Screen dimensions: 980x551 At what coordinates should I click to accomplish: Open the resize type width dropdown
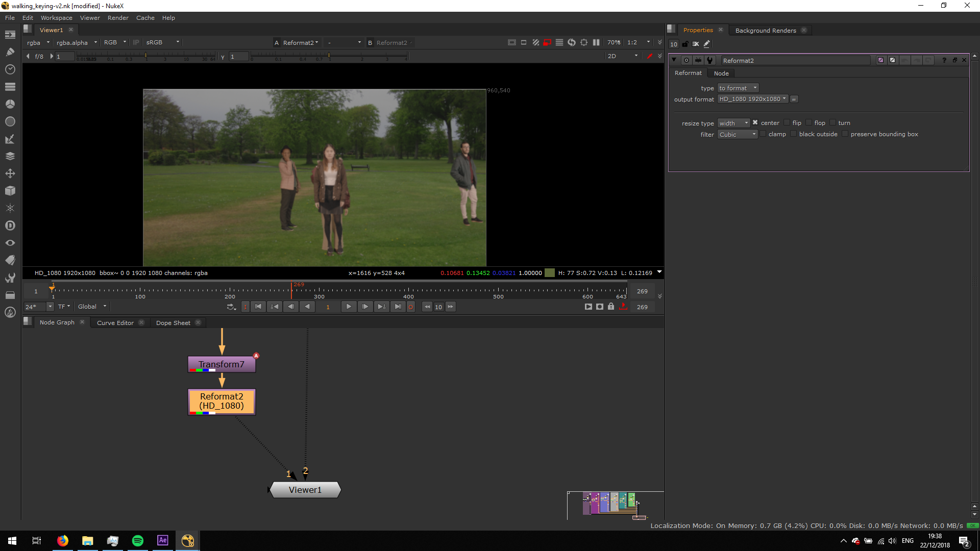click(x=733, y=123)
